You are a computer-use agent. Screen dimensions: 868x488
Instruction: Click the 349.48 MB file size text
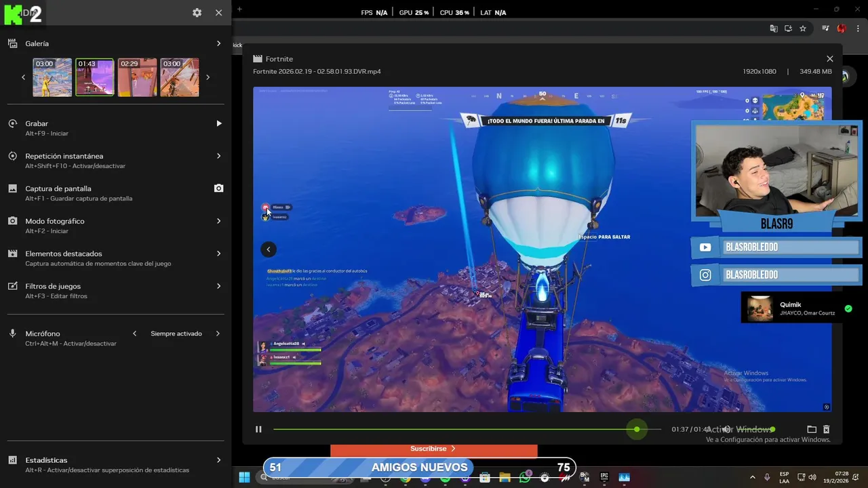[x=816, y=71]
